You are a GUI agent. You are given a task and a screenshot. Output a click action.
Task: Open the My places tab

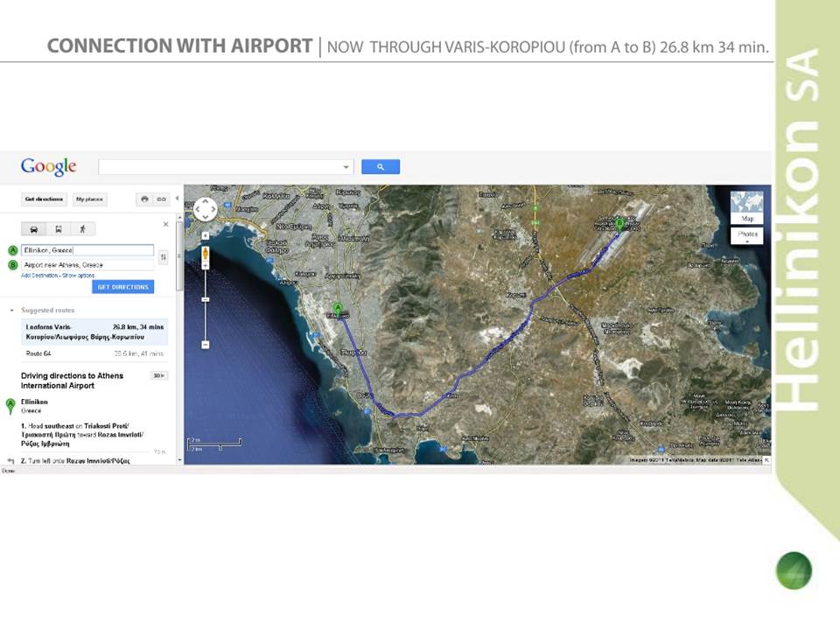coord(89,199)
